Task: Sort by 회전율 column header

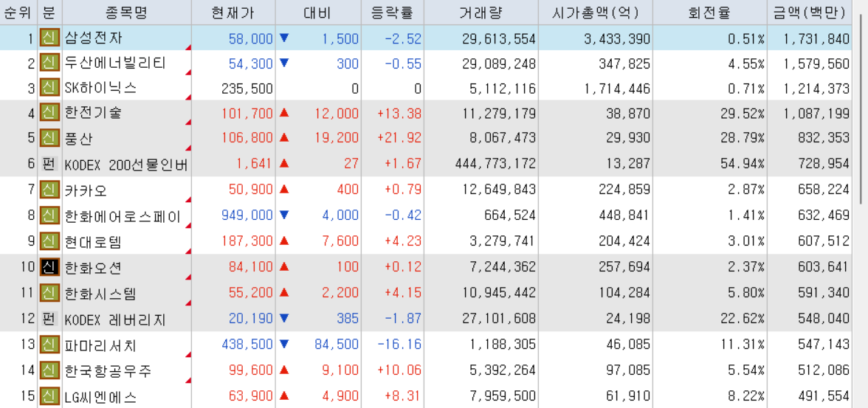Action: pos(710,13)
